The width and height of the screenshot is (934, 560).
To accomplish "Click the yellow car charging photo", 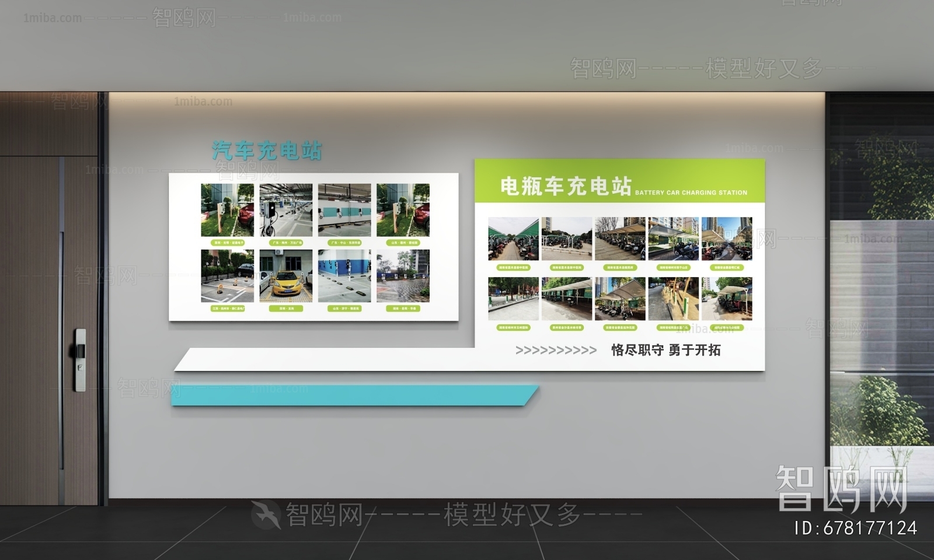I will (285, 276).
